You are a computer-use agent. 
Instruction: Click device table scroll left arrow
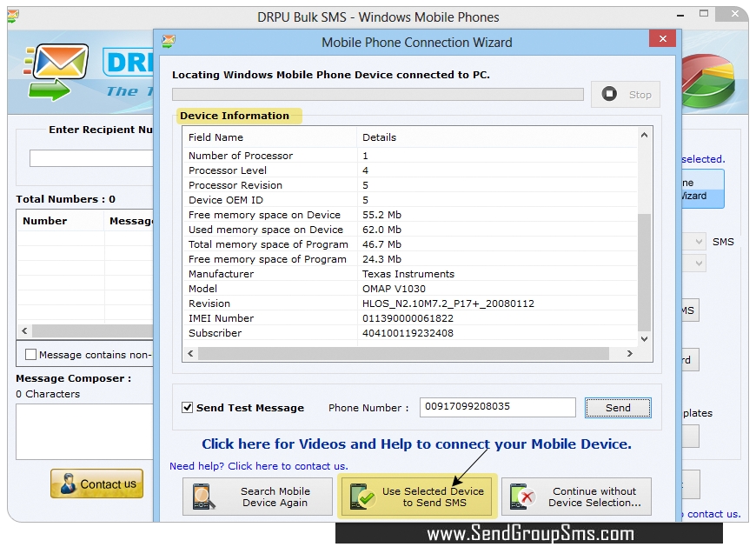coord(191,354)
